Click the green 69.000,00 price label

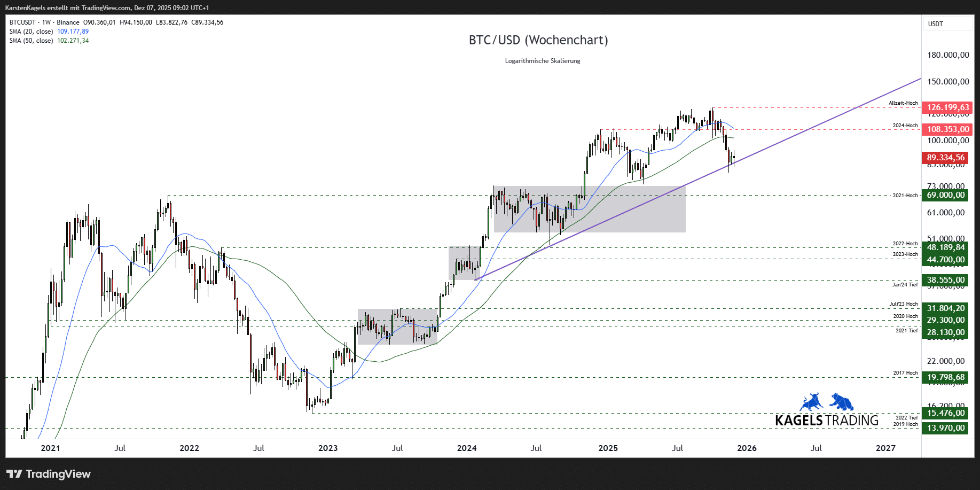click(x=945, y=195)
